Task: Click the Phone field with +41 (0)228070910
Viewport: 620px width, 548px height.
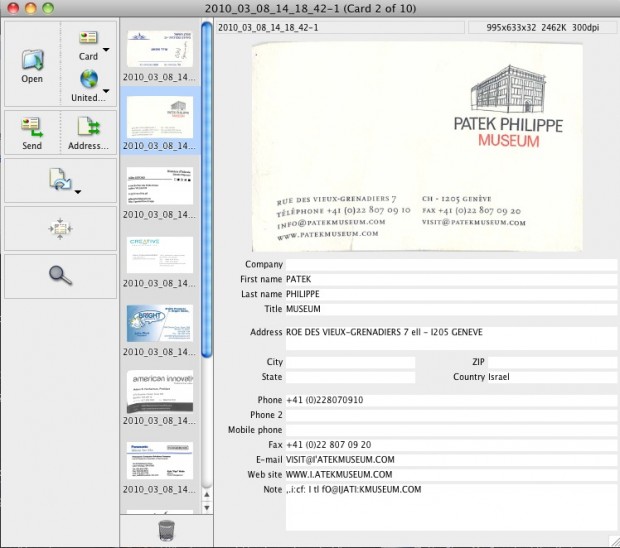Action: [x=451, y=400]
